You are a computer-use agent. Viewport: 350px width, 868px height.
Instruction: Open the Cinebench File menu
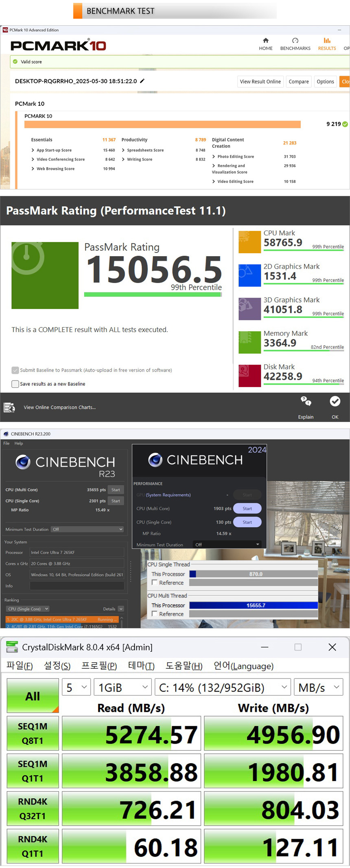click(7, 443)
